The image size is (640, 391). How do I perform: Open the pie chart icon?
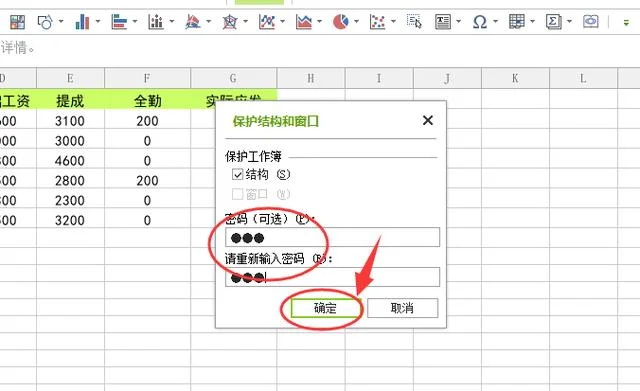pos(341,22)
